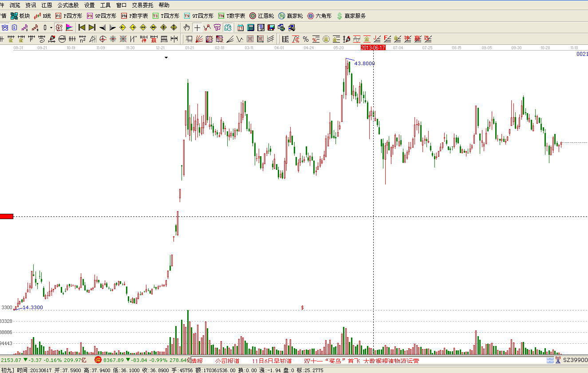Image resolution: width=588 pixels, height=373 pixels.
Task: Jump to first bar using skip-back arrow
Action: (x=82, y=27)
